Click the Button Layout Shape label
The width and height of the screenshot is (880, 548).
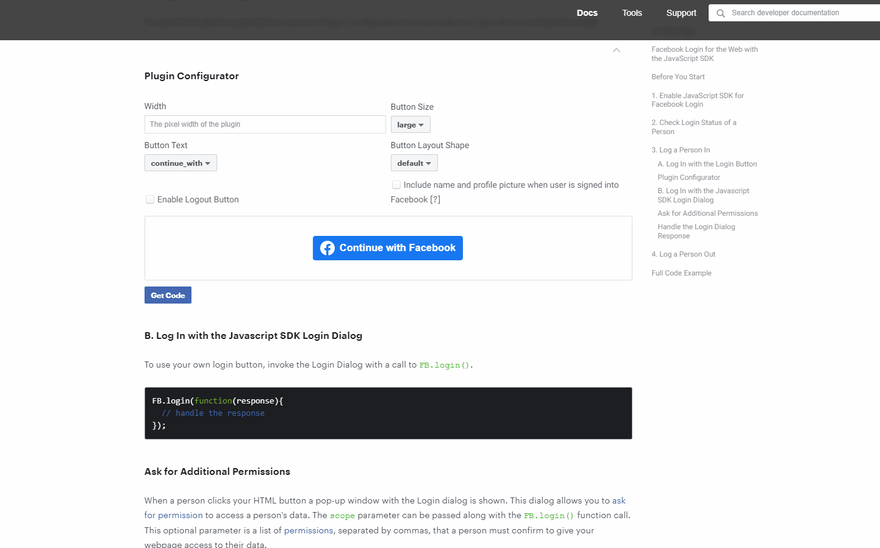[430, 145]
